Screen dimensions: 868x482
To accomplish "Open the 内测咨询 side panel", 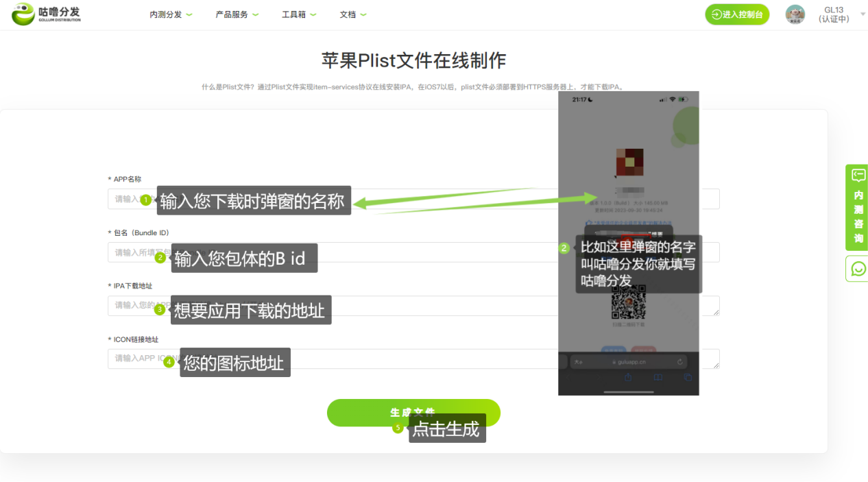I will click(x=857, y=207).
